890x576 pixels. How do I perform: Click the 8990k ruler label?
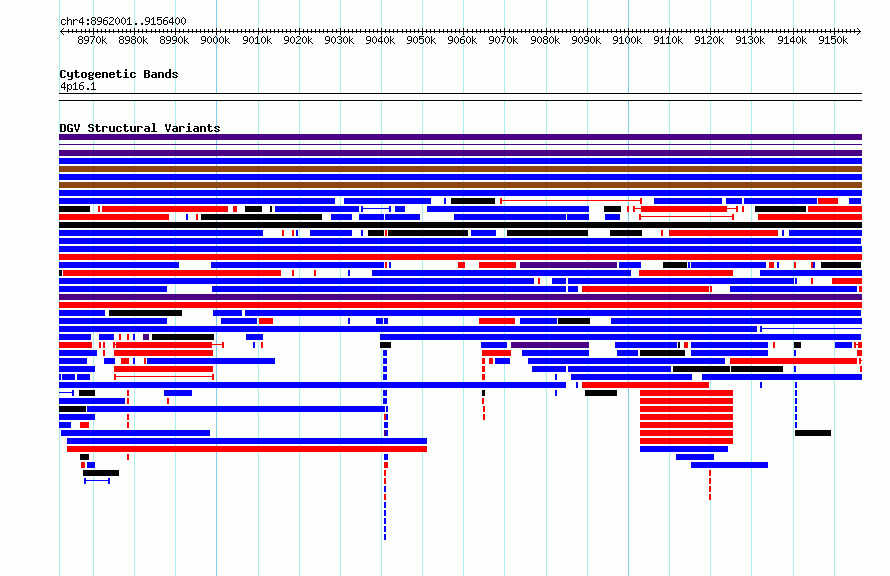(x=174, y=40)
